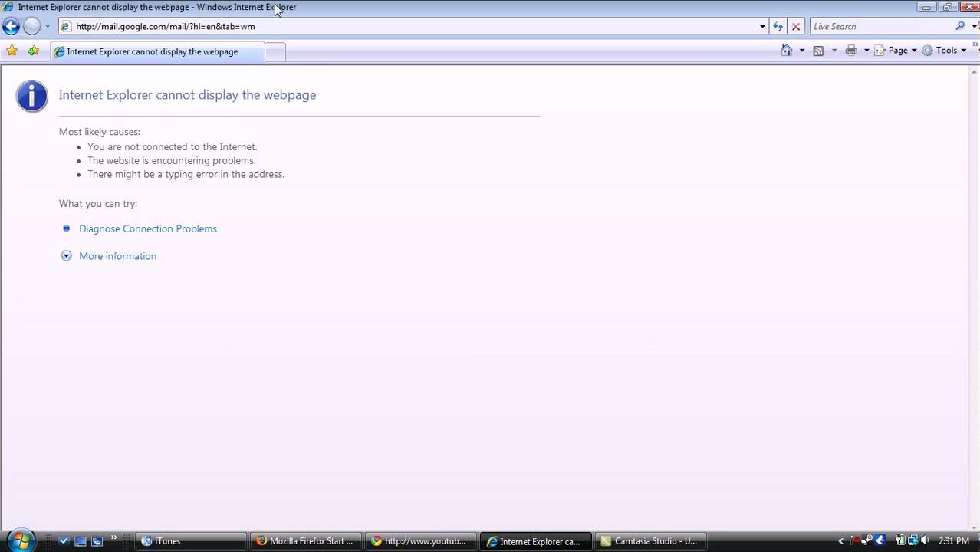
Task: Click the Refresh page button
Action: coord(778,26)
